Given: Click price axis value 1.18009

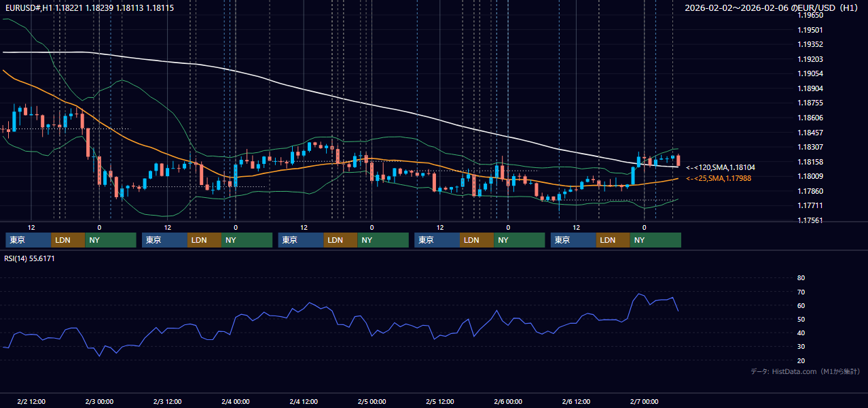Looking at the screenshot, I should coord(810,176).
